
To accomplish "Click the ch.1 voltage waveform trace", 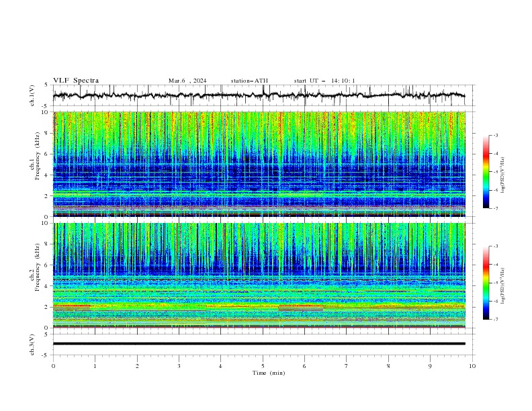I will [259, 95].
